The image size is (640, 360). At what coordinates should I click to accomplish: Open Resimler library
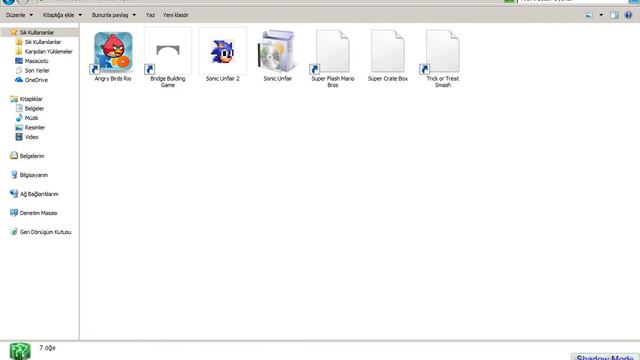(x=30, y=127)
